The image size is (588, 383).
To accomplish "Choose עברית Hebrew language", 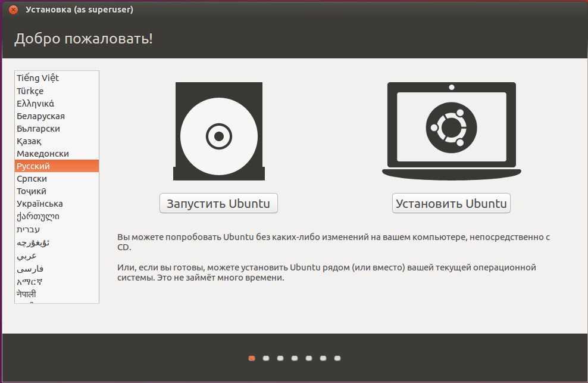I will click(57, 229).
